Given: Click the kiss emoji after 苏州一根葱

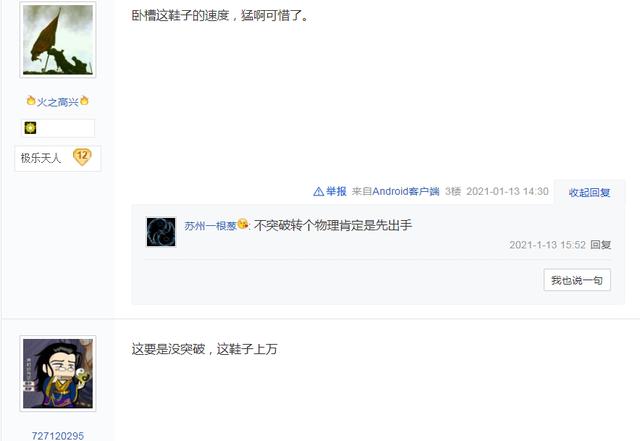Looking at the screenshot, I should 242,224.
